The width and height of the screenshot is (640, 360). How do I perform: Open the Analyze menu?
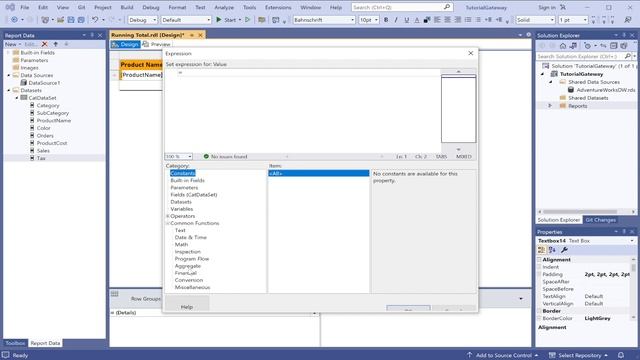(x=224, y=7)
